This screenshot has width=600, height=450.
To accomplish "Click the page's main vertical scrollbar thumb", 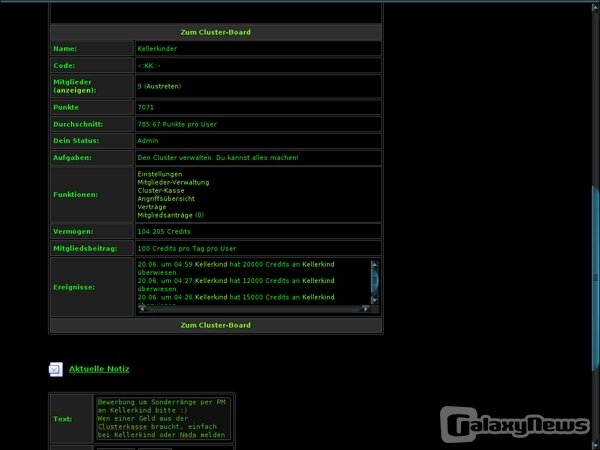I will [596, 278].
